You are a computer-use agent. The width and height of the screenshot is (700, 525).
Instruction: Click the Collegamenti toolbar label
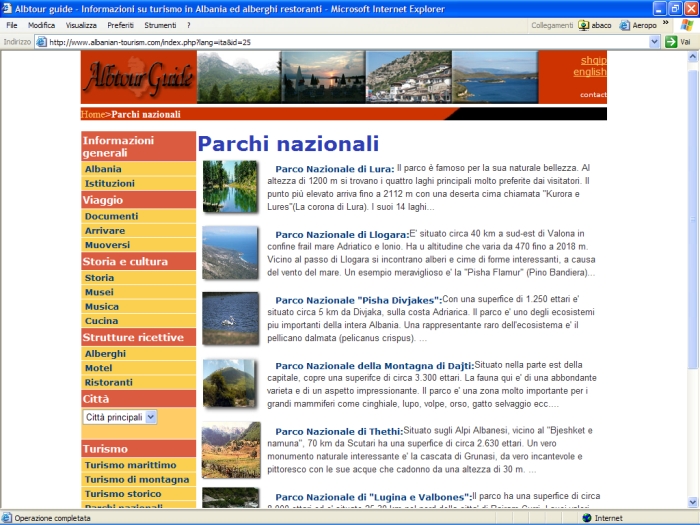[552, 25]
